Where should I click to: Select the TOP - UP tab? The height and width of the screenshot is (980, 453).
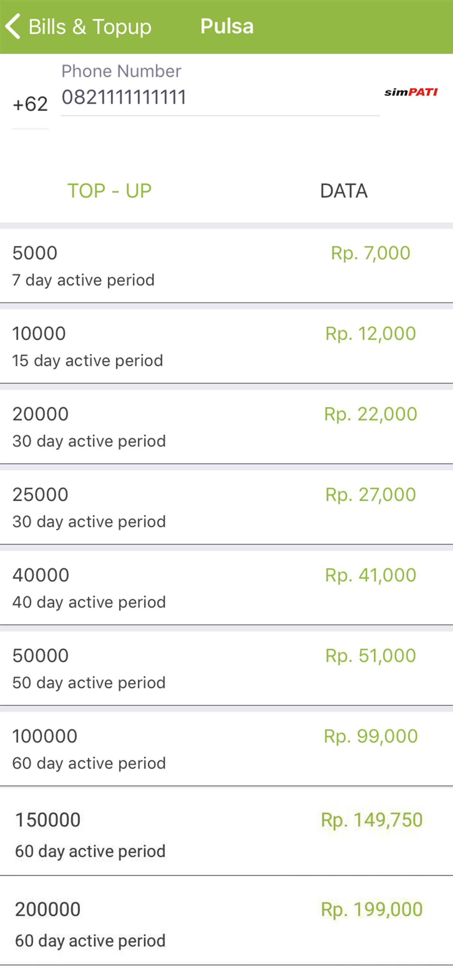tap(110, 191)
